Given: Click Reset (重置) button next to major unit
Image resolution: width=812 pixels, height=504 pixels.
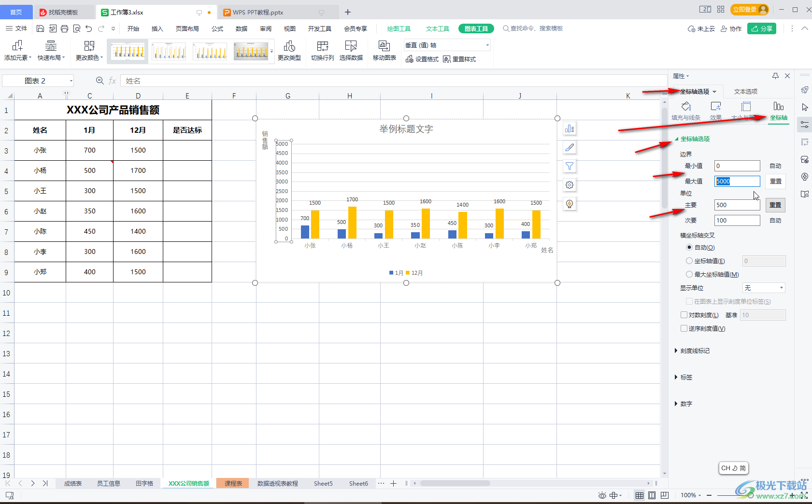Looking at the screenshot, I should coord(775,205).
